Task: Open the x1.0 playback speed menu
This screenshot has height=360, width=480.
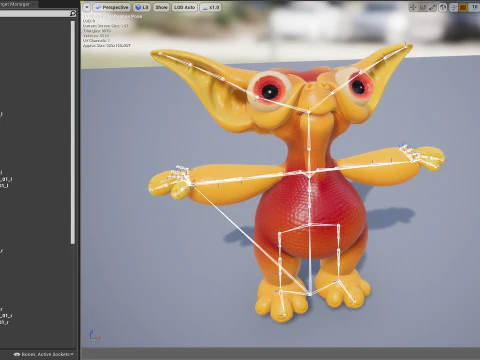Action: coord(210,7)
